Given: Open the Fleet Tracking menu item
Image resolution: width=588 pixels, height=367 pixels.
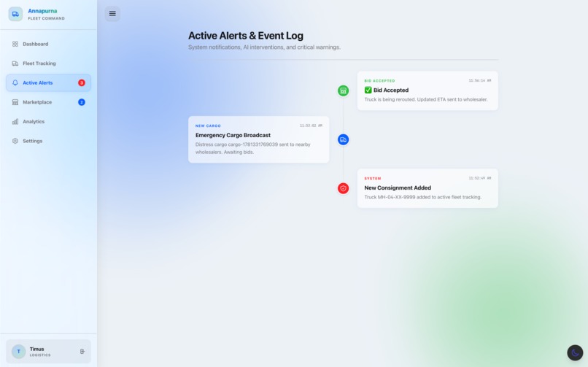Looking at the screenshot, I should [x=48, y=63].
